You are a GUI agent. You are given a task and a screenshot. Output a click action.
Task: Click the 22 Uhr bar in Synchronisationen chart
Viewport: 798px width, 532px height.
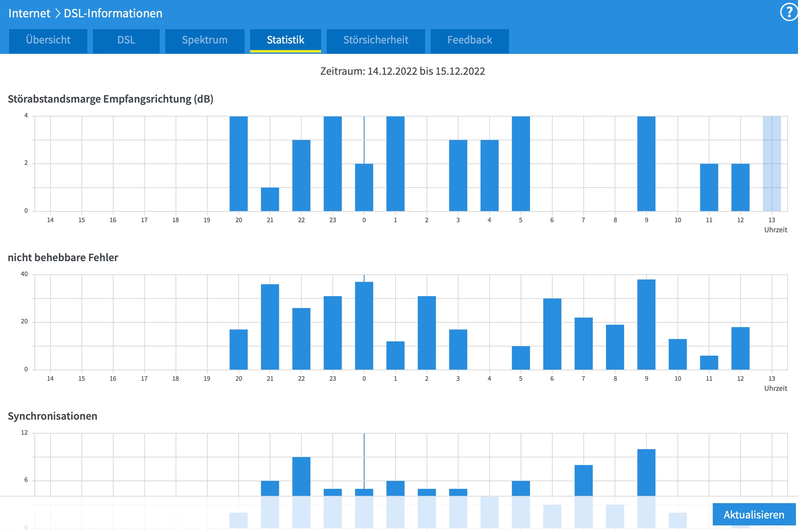301,476
